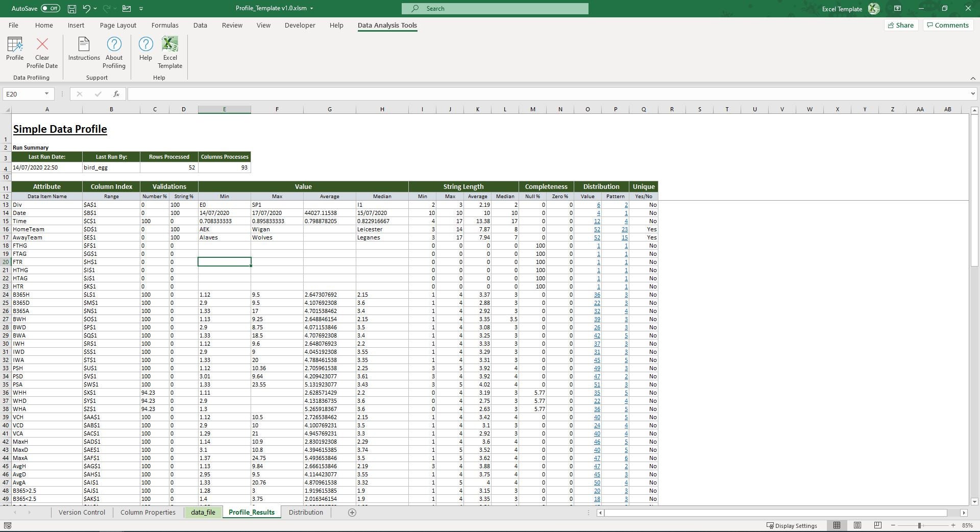Open the Comments pane
Screen dimensions: 980x532
click(x=947, y=25)
